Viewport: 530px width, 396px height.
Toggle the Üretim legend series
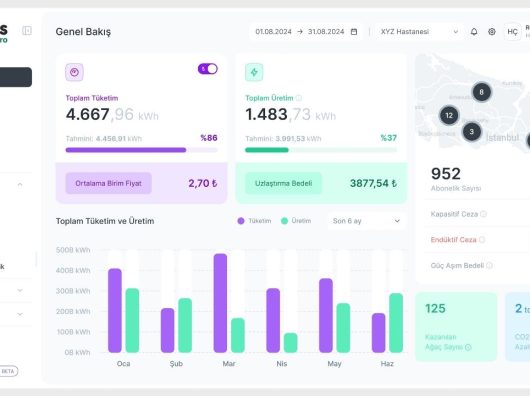coord(296,221)
